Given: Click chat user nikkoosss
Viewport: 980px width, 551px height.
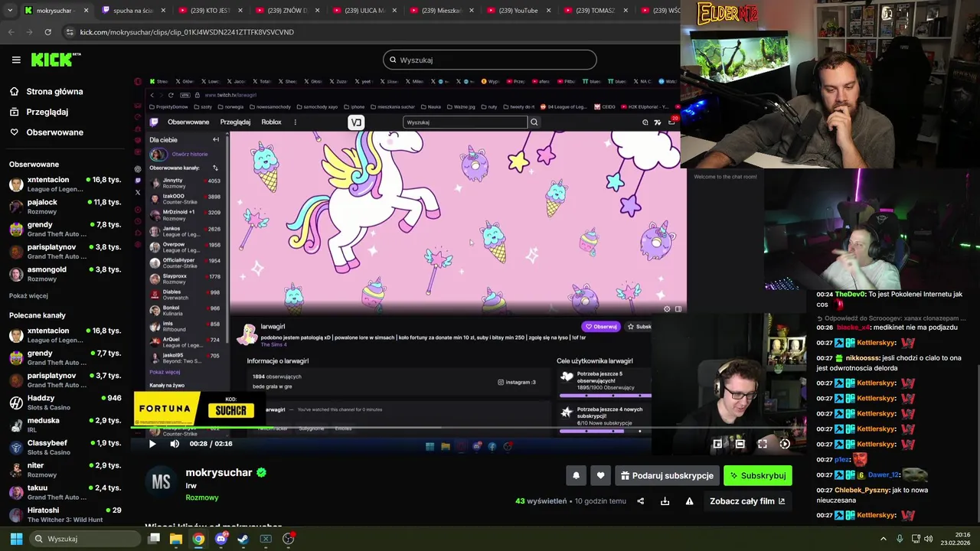Looking at the screenshot, I should pos(862,358).
